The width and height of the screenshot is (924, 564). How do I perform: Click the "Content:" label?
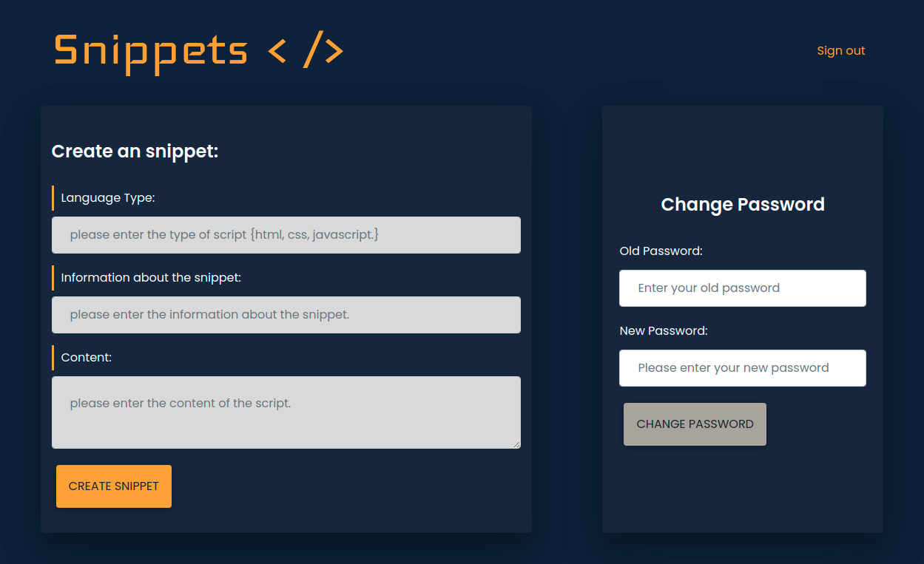coord(87,358)
